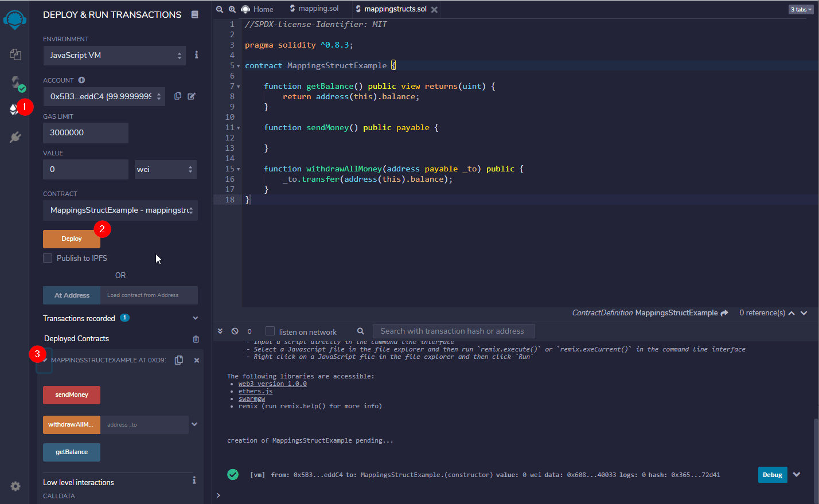Click the environment info icon
The height and width of the screenshot is (504, 819).
(197, 55)
